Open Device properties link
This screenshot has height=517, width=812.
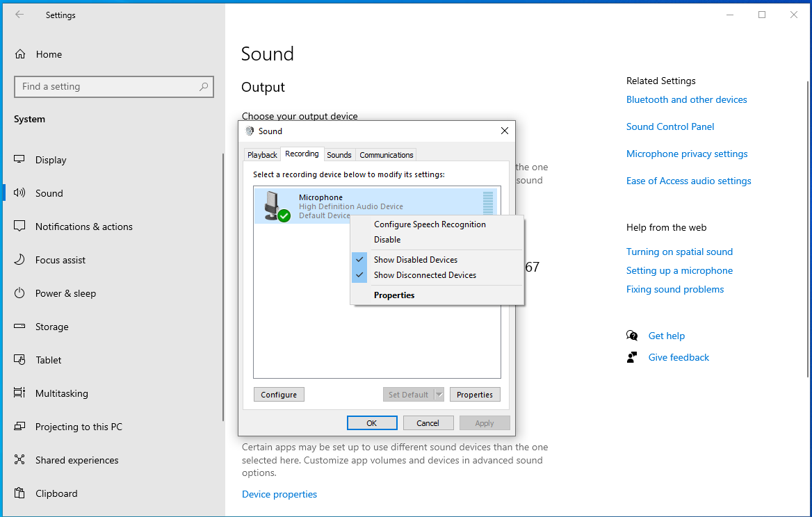click(x=279, y=494)
